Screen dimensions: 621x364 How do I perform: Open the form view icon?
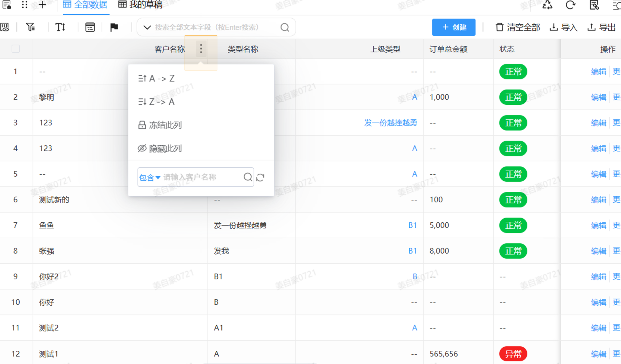click(x=90, y=27)
